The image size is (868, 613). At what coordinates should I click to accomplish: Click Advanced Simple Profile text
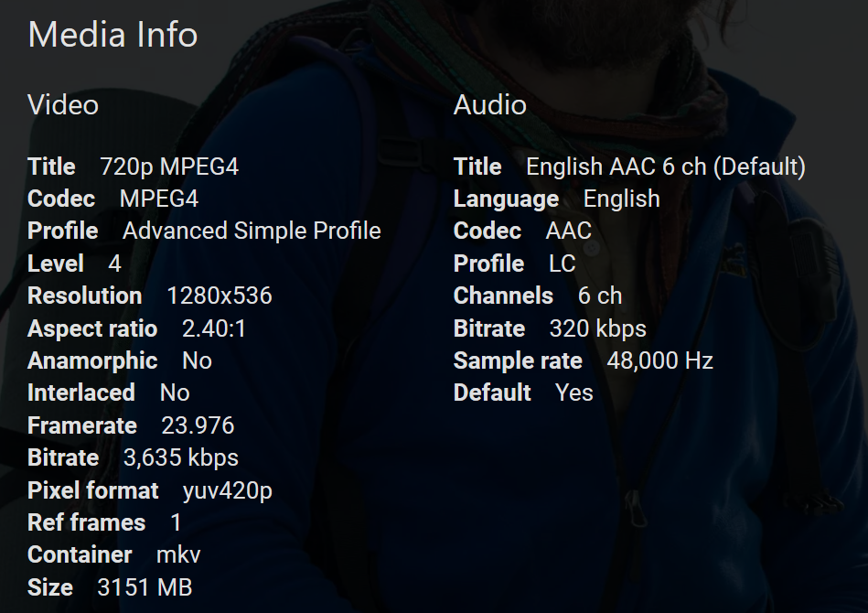[252, 231]
